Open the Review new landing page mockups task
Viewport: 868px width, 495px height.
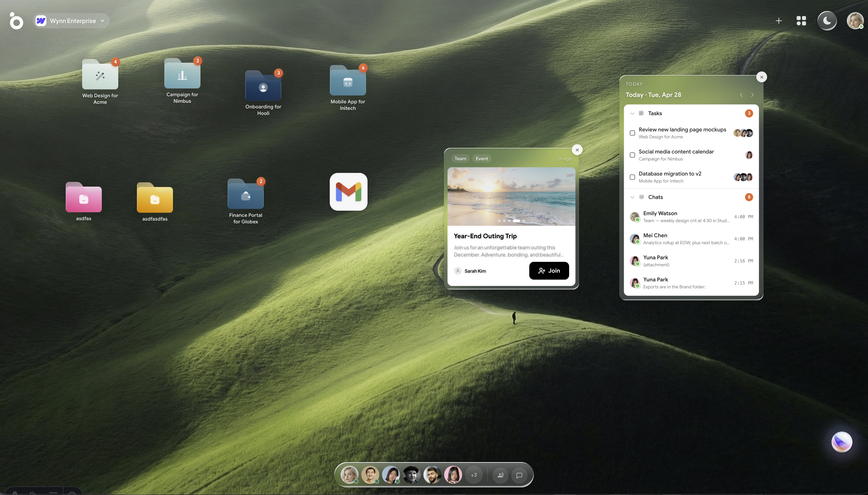click(x=691, y=133)
